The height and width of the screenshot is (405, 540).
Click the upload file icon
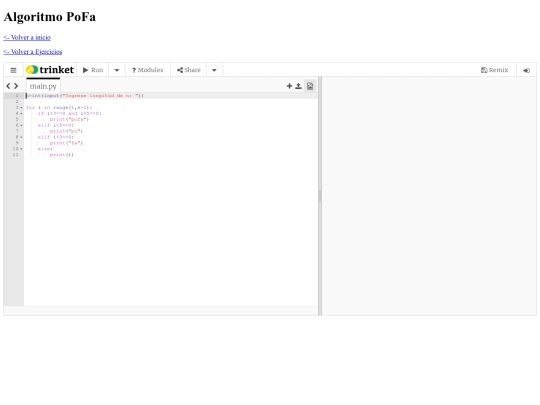(298, 86)
